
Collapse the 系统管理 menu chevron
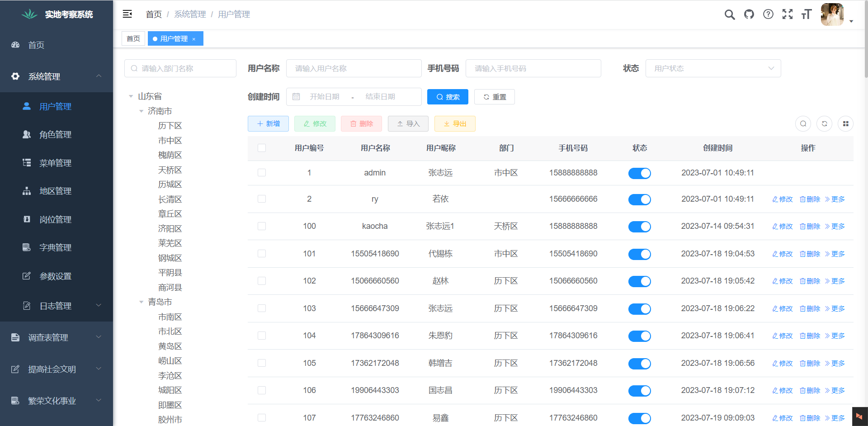point(99,76)
